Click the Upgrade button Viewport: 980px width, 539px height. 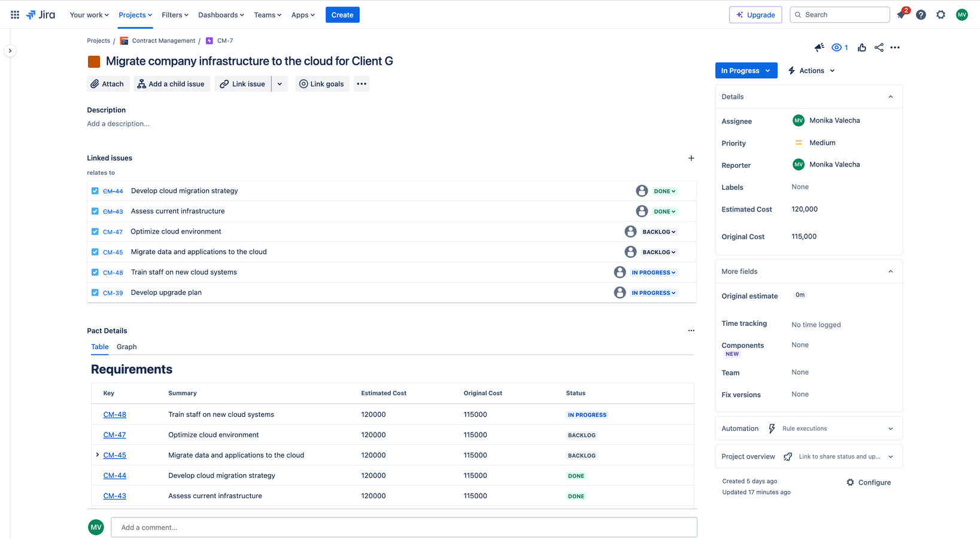(x=756, y=15)
